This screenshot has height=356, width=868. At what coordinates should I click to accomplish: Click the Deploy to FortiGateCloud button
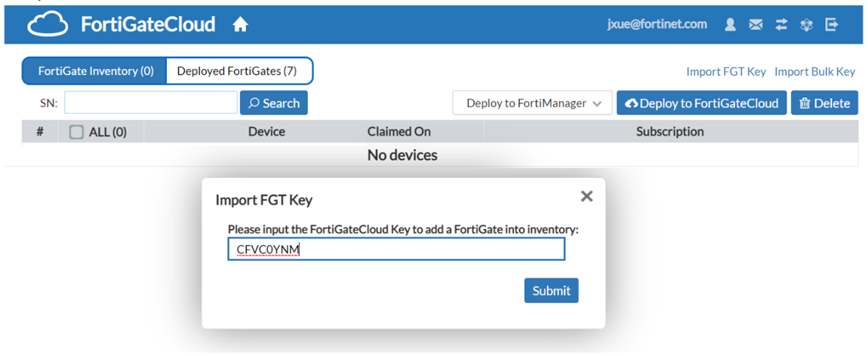[x=702, y=103]
